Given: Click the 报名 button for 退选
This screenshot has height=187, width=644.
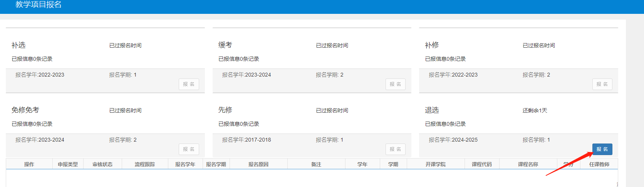Looking at the screenshot, I should pyautogui.click(x=602, y=149).
